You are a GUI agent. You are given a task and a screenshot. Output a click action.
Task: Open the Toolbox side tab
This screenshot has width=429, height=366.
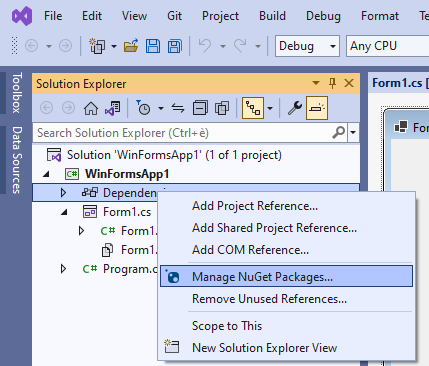coord(17,93)
